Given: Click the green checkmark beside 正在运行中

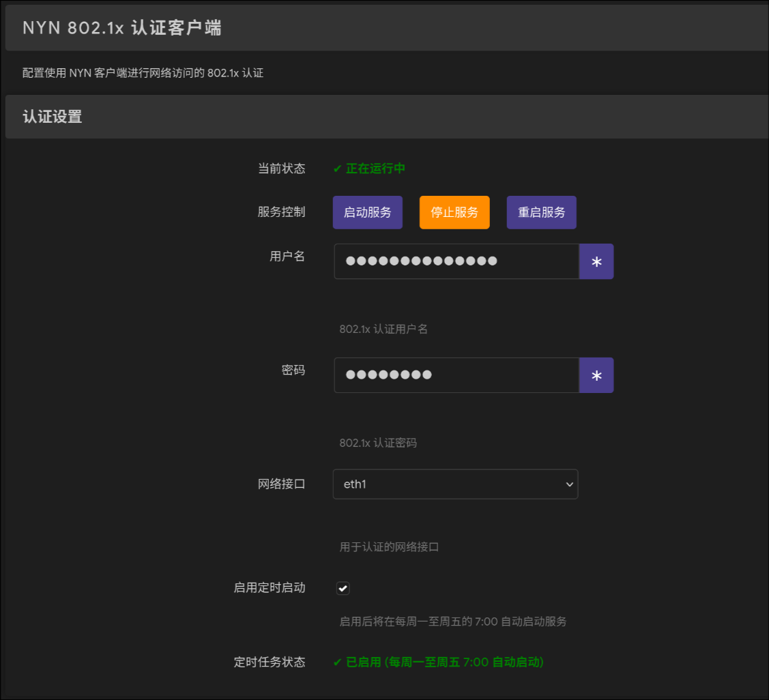Looking at the screenshot, I should tap(337, 169).
